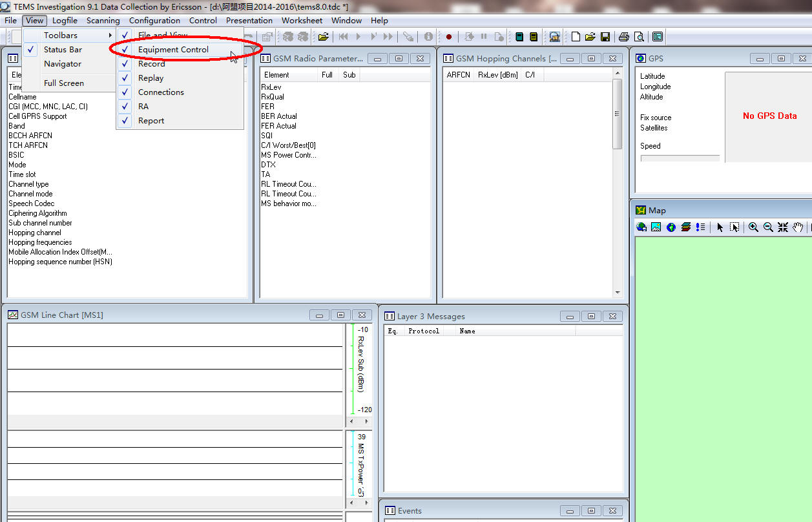
Task: Click the Rewind icon in replay toolbar
Action: [x=344, y=37]
